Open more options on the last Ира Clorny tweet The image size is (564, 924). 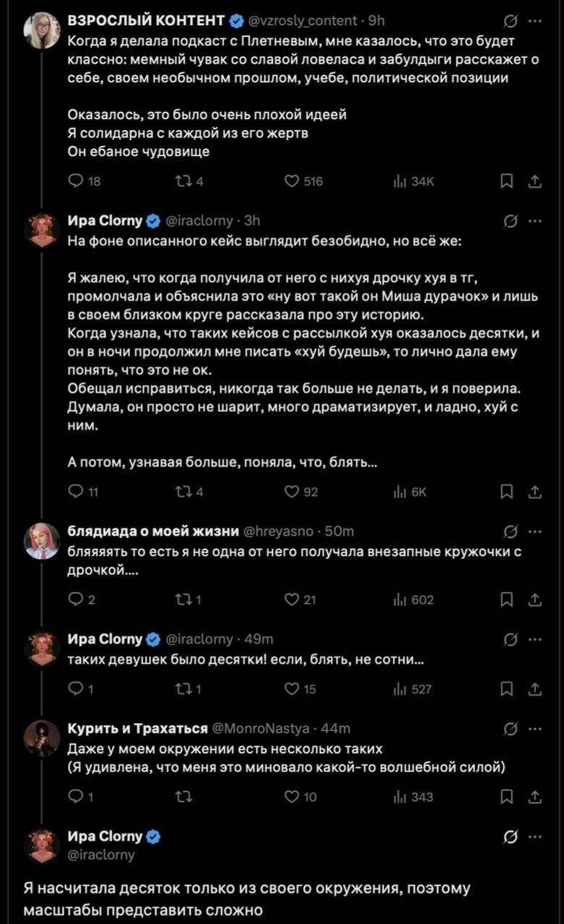535,837
